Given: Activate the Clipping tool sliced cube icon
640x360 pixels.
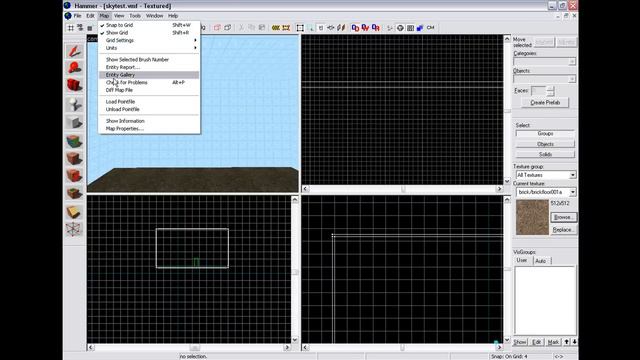Looking at the screenshot, I should tap(74, 212).
